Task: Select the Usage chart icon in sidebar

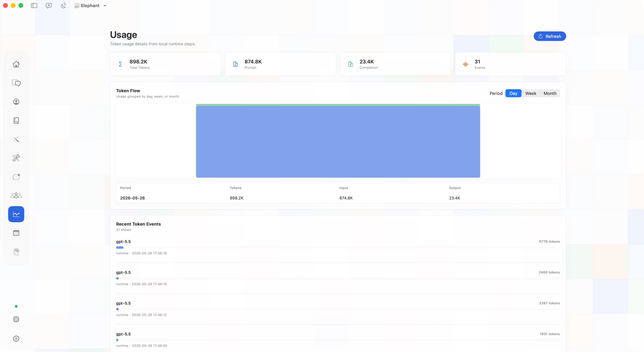Action: (16, 214)
